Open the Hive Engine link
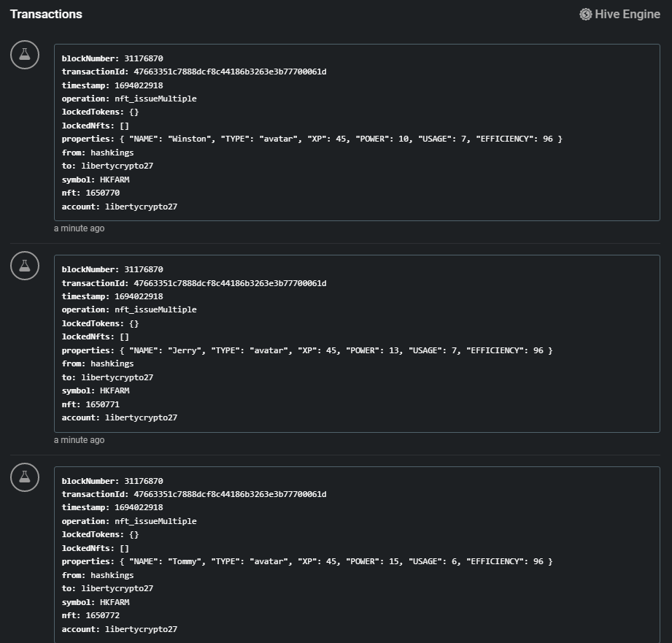Image resolution: width=672 pixels, height=643 pixels. [x=619, y=14]
